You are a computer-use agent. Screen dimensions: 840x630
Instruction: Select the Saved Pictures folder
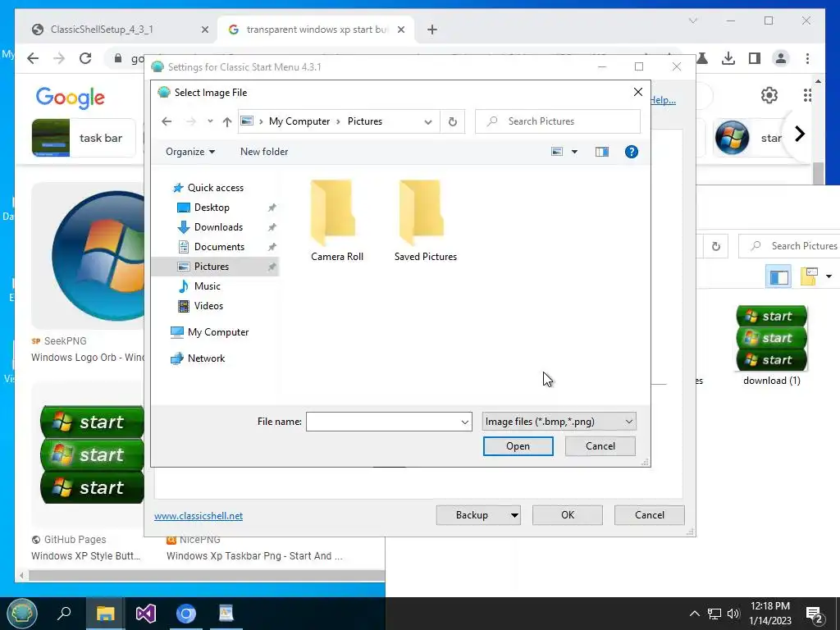pos(426,220)
